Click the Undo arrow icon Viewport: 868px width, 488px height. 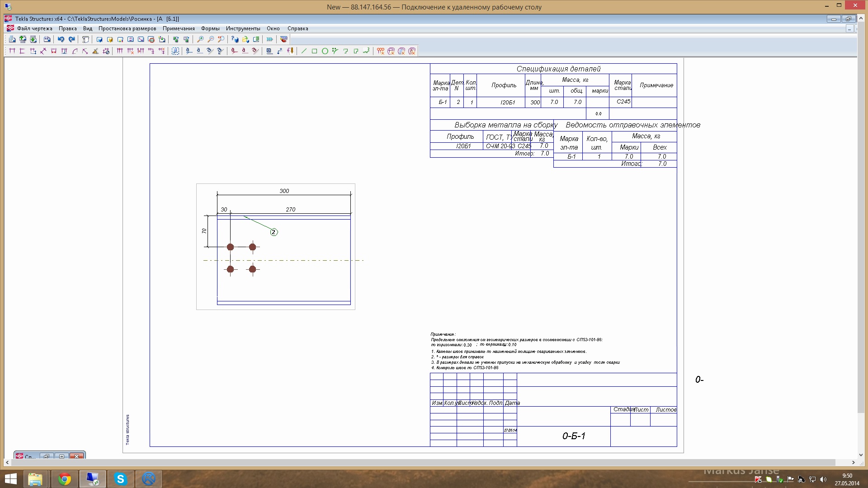pyautogui.click(x=61, y=39)
